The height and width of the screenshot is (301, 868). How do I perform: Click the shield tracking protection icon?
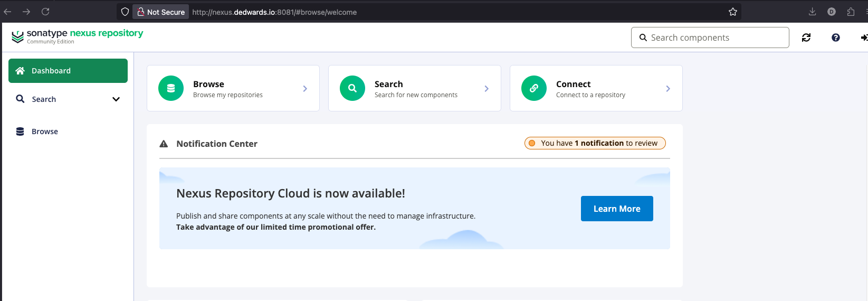125,12
